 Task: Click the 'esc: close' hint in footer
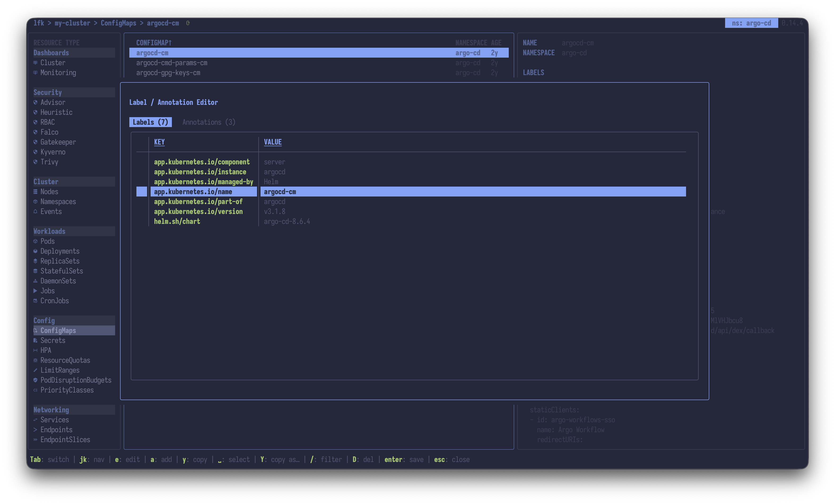click(452, 459)
